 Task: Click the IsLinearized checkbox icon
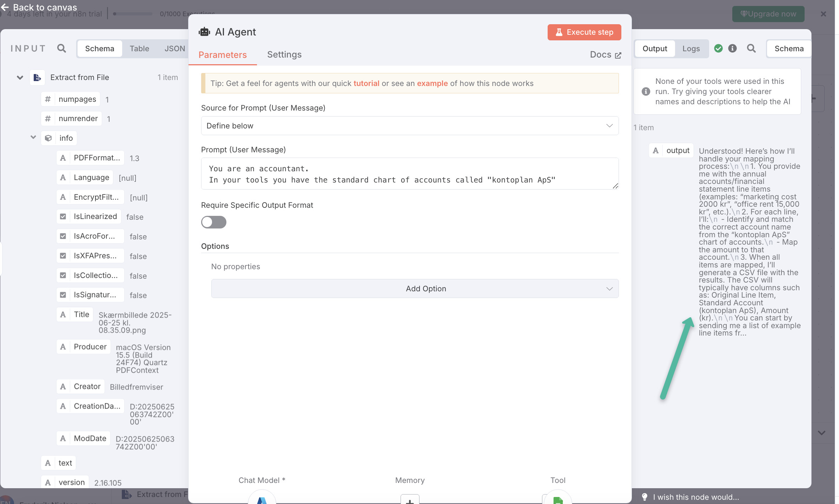tap(63, 217)
